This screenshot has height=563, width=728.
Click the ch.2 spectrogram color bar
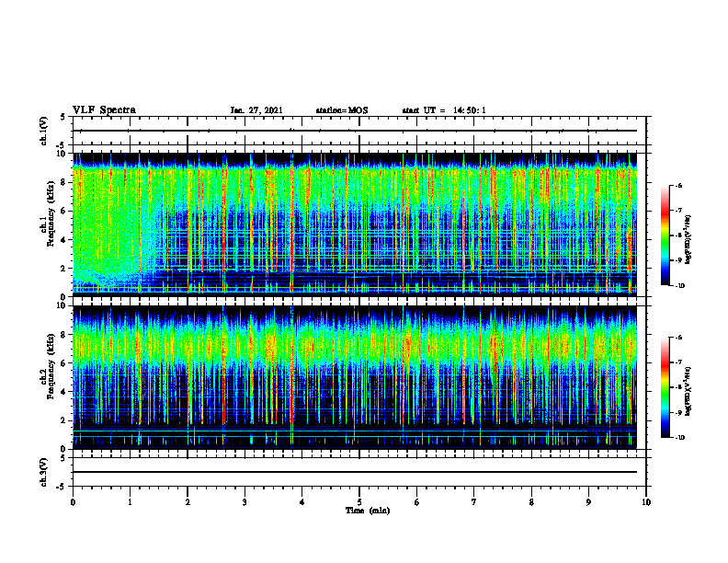coord(665,387)
